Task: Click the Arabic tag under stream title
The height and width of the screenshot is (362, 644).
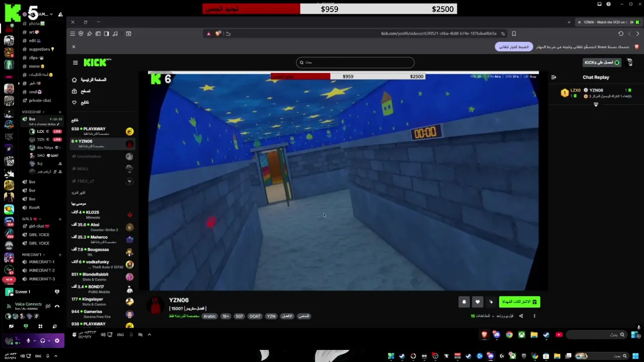Action: (209, 316)
